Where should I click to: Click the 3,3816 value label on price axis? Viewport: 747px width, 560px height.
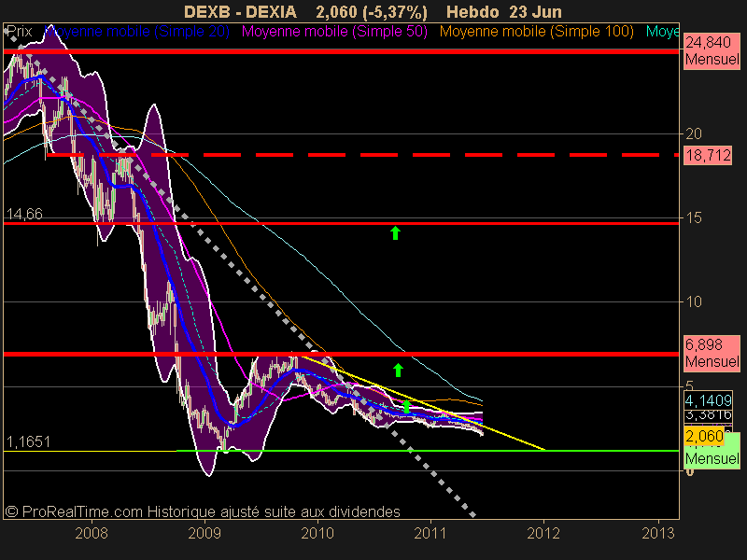pos(708,415)
